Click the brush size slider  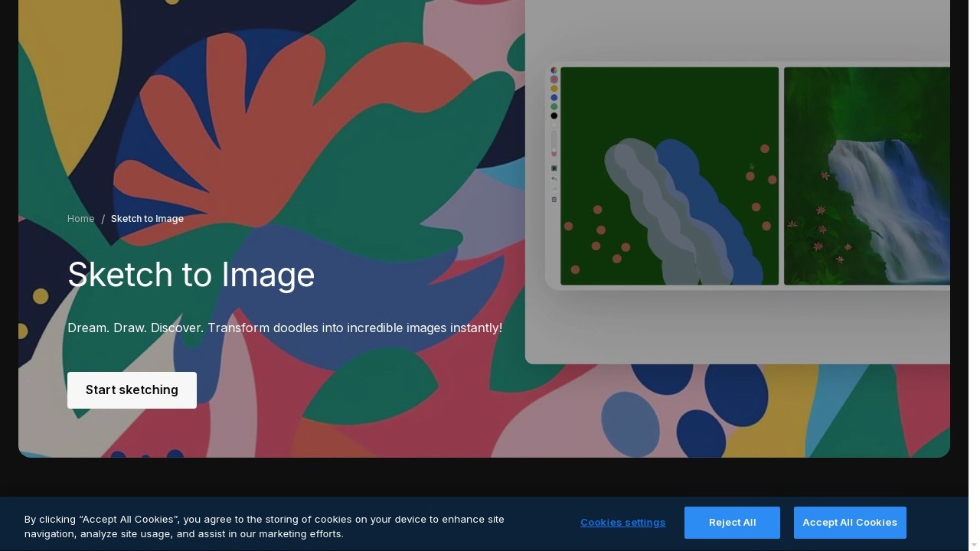point(554,142)
